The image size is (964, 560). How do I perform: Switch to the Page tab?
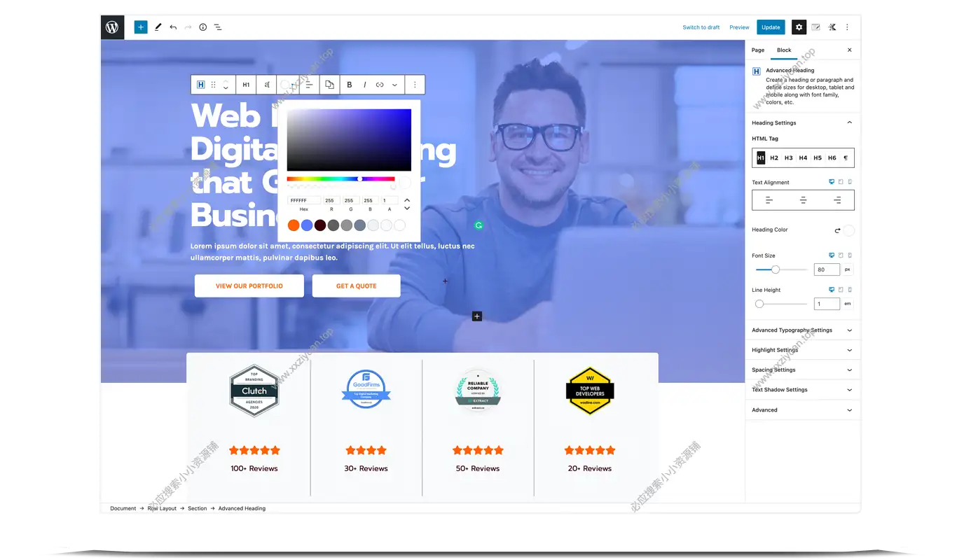pyautogui.click(x=758, y=50)
